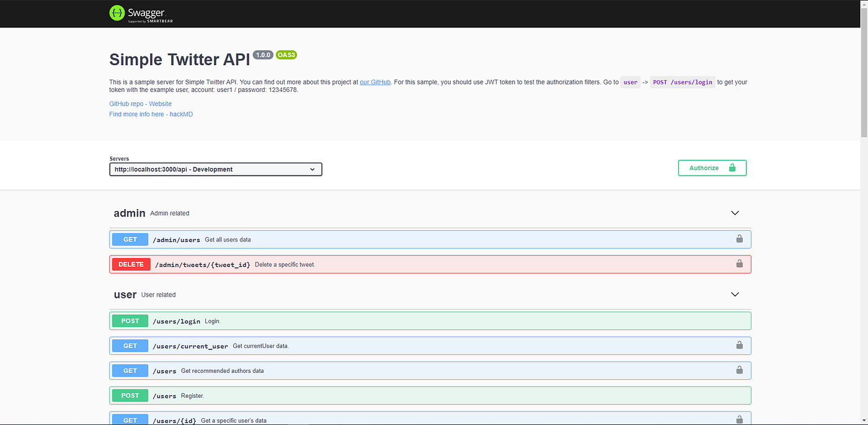
Task: Click the 'user' code tag in description
Action: [631, 82]
